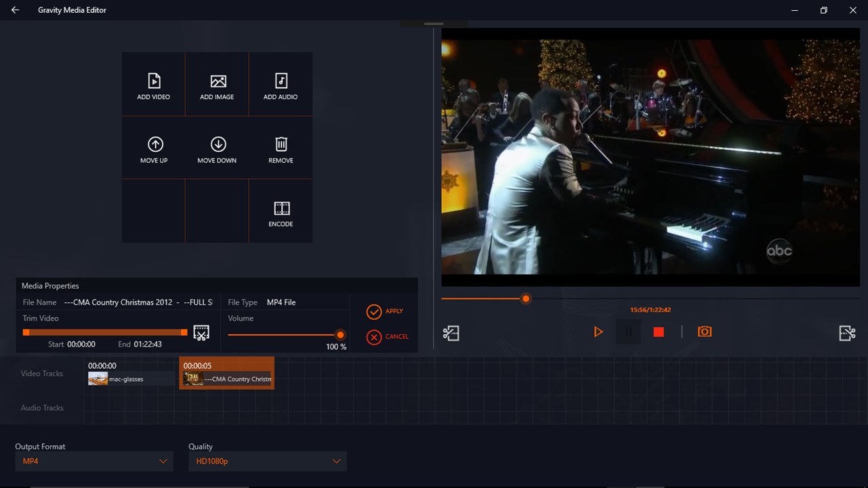This screenshot has height=488, width=868.
Task: Move the selected clip up
Action: click(x=155, y=144)
